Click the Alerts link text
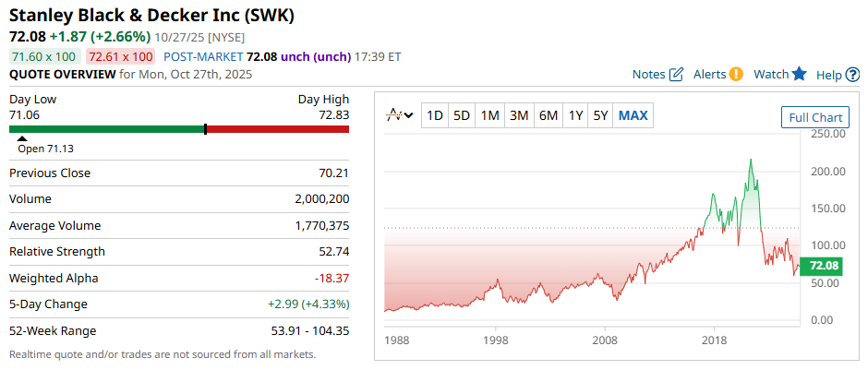This screenshot has width=868, height=370. [x=709, y=75]
